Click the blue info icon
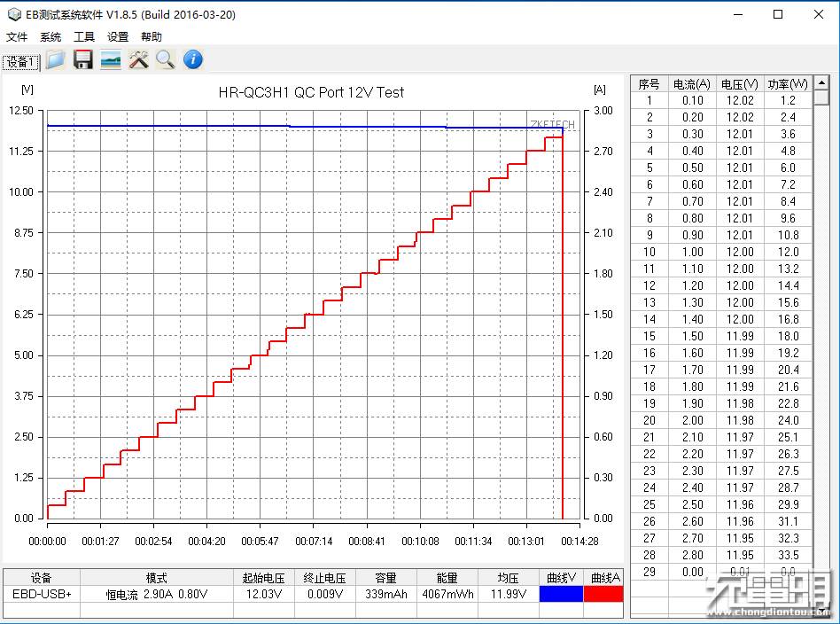840x624 pixels. click(x=193, y=59)
